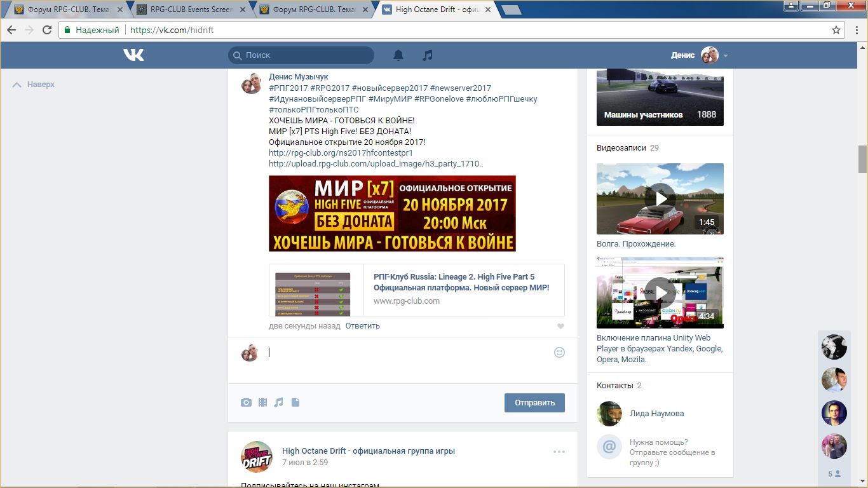Bookmark page with star icon
This screenshot has width=868, height=488.
pyautogui.click(x=836, y=30)
